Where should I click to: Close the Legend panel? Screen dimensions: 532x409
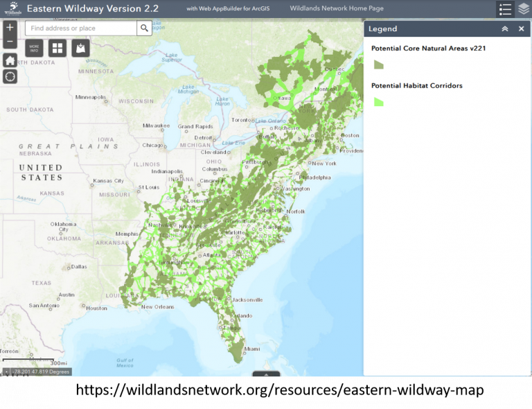[x=522, y=29]
